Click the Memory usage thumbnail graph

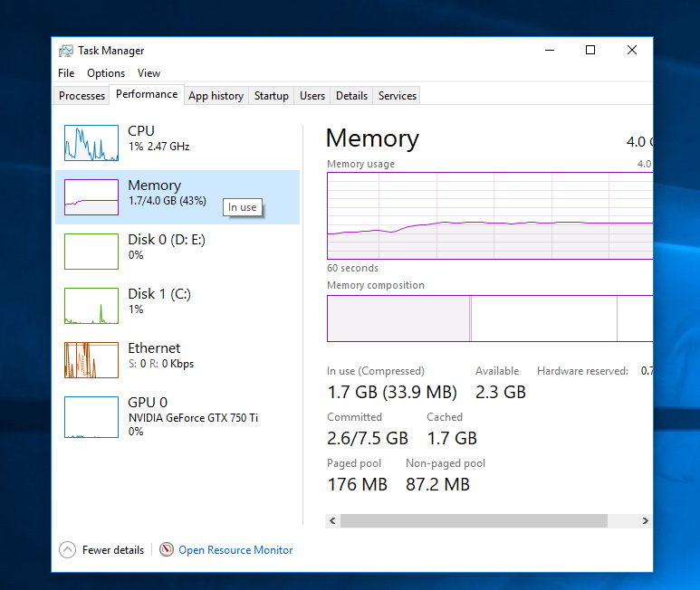coord(91,197)
